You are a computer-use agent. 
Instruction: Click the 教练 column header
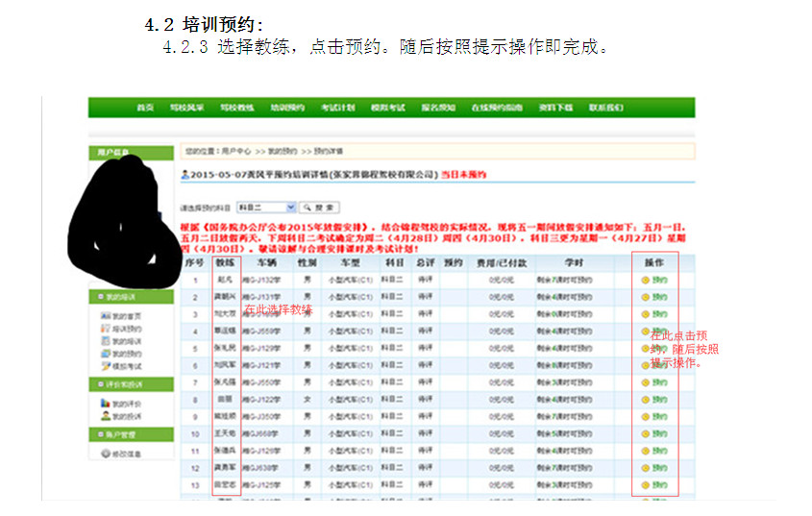(226, 261)
